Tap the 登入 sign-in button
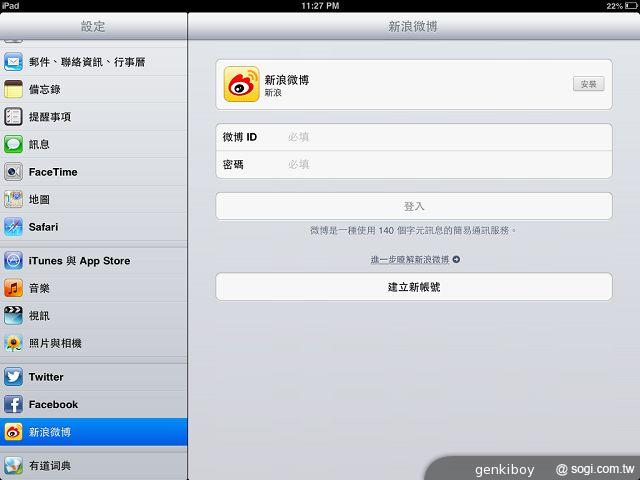This screenshot has width=640, height=480. pos(414,206)
